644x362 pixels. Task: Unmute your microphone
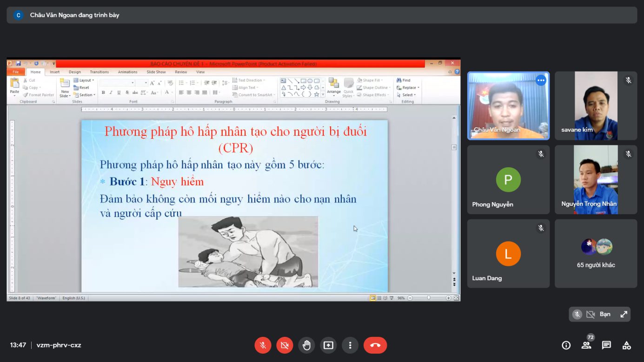pos(263,345)
